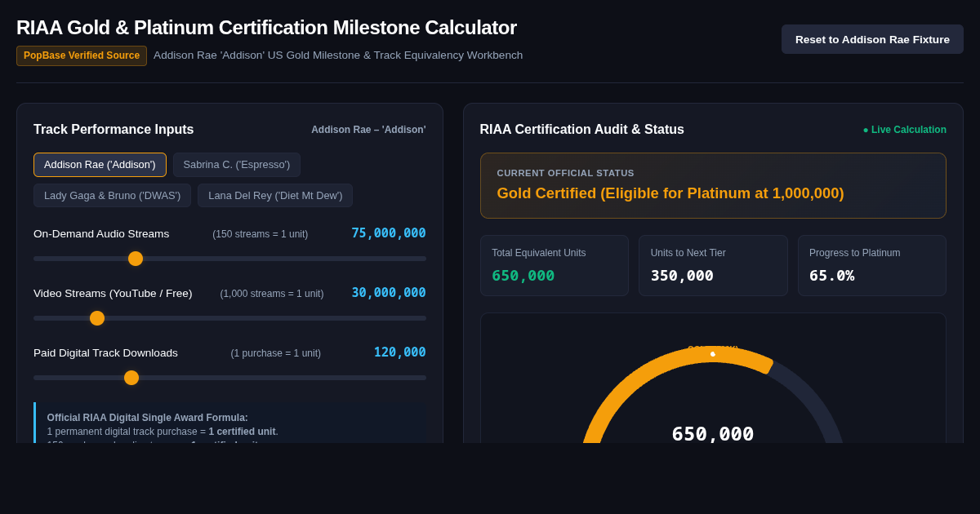Click the Units to Next Tier card
The height and width of the screenshot is (514, 980).
(x=713, y=265)
